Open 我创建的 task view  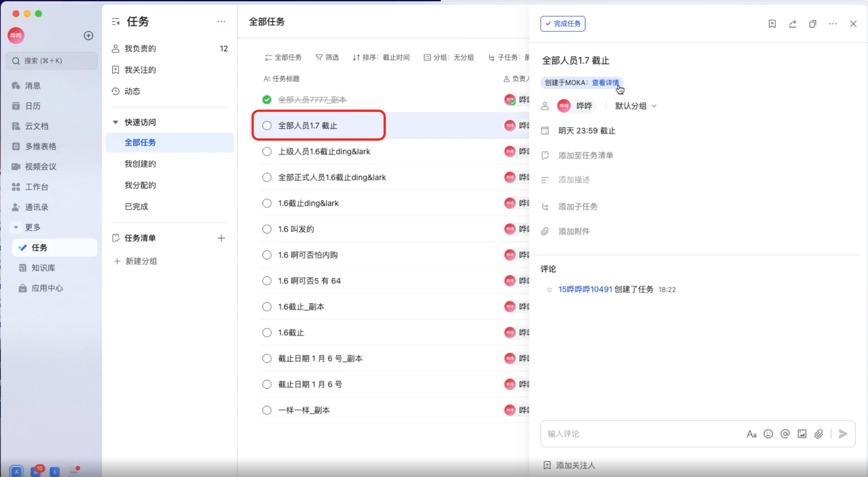coord(140,164)
